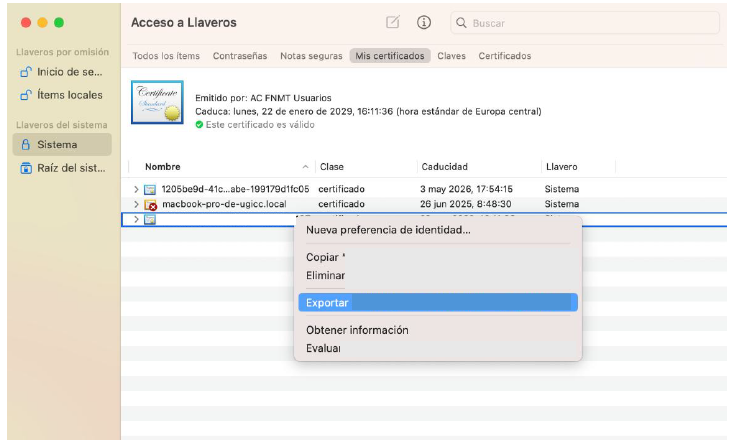Expand the selected third certificate row
The height and width of the screenshot is (441, 731).
click(136, 219)
